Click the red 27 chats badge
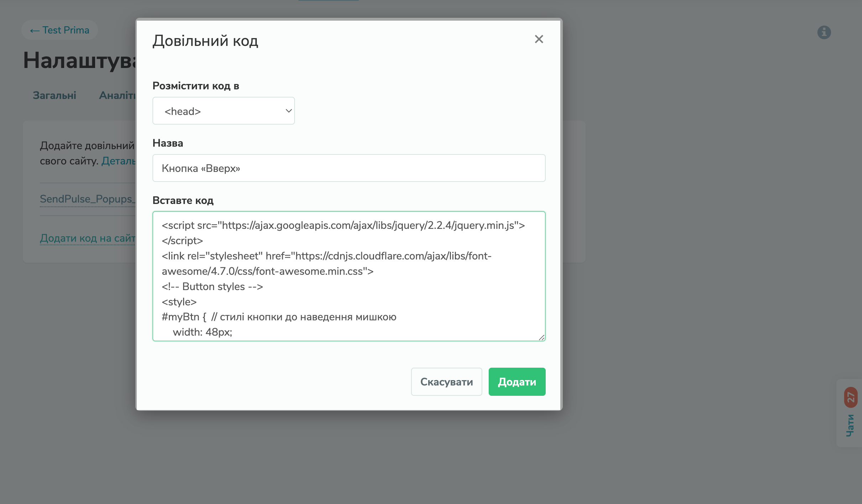This screenshot has width=862, height=504. pyautogui.click(x=851, y=397)
